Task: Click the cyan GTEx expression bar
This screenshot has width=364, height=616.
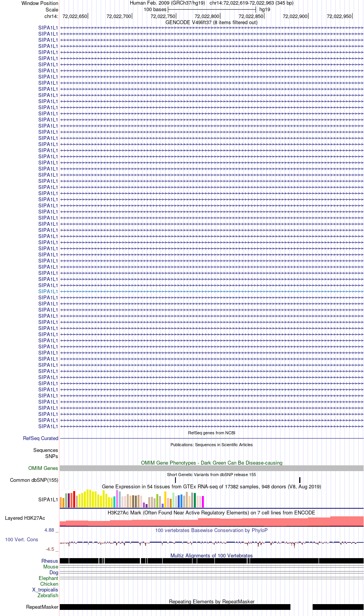Action: pyautogui.click(x=114, y=502)
